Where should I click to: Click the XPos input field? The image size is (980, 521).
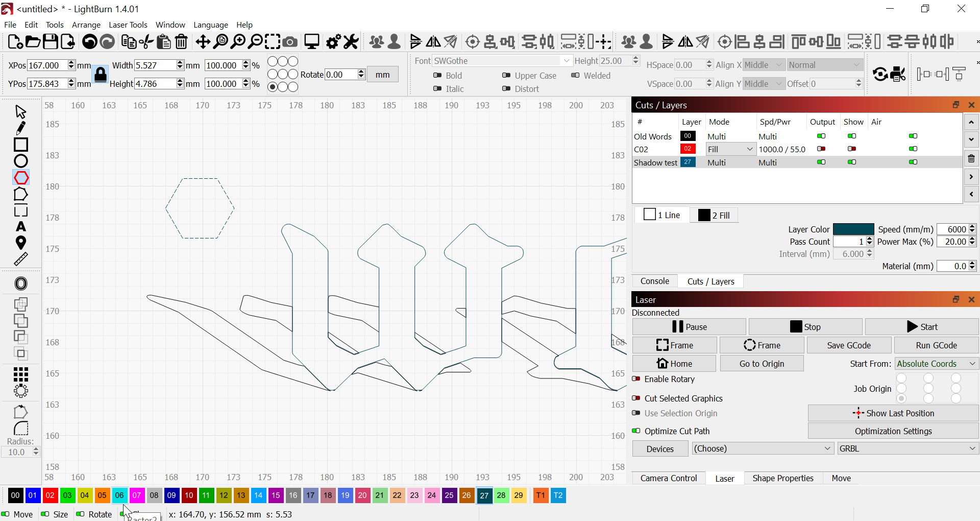[x=46, y=65]
